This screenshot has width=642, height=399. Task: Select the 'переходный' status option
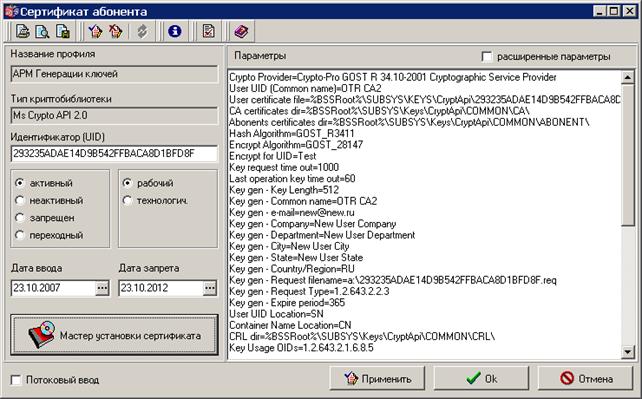coord(49,235)
